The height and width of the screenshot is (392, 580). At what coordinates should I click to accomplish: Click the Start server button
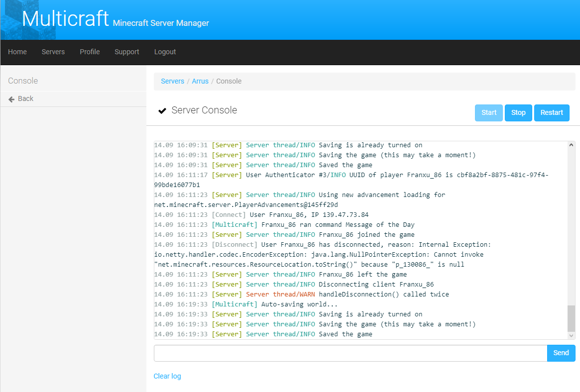[x=488, y=113]
